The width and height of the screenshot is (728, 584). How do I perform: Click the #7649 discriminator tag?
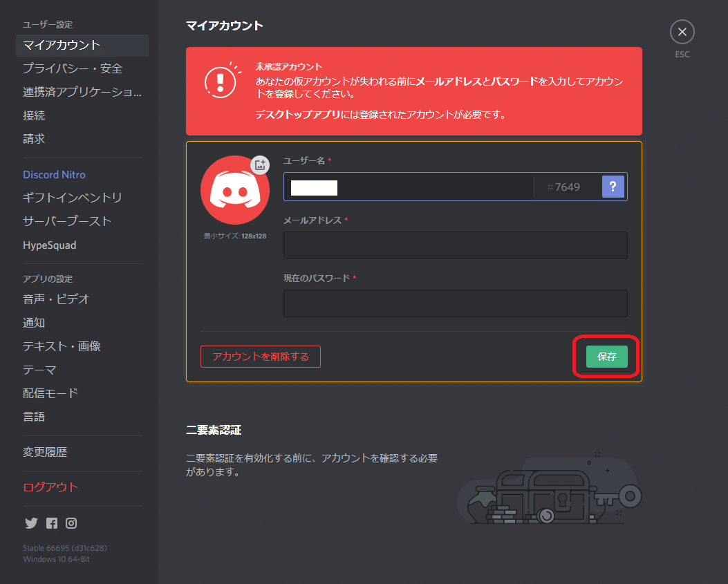click(563, 187)
